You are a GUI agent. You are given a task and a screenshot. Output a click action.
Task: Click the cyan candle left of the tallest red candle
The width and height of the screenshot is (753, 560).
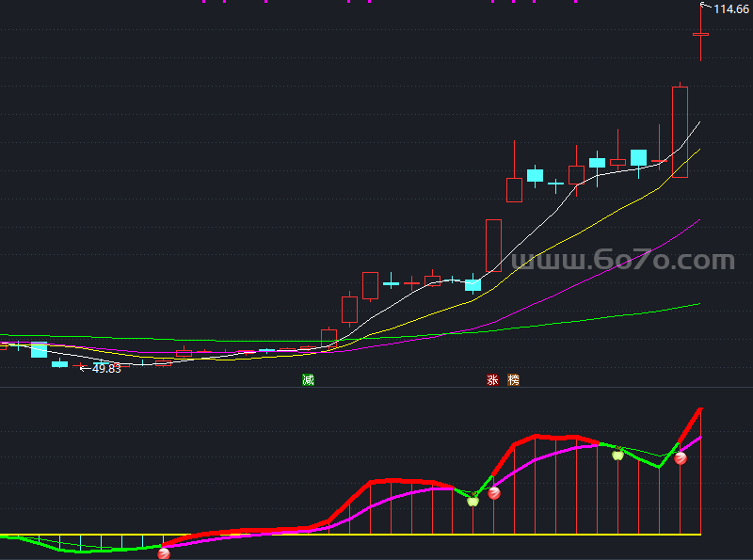tap(638, 157)
